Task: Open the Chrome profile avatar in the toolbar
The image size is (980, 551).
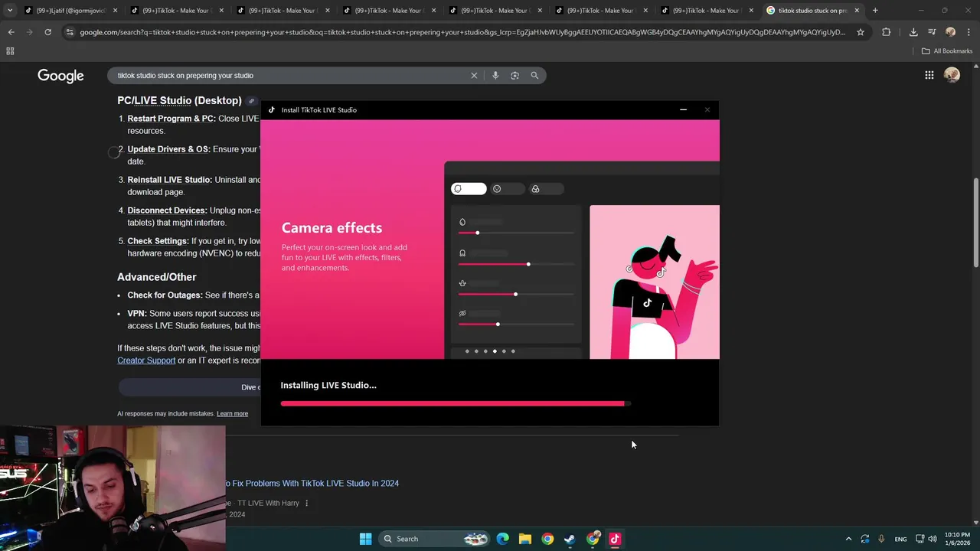Action: tap(950, 32)
